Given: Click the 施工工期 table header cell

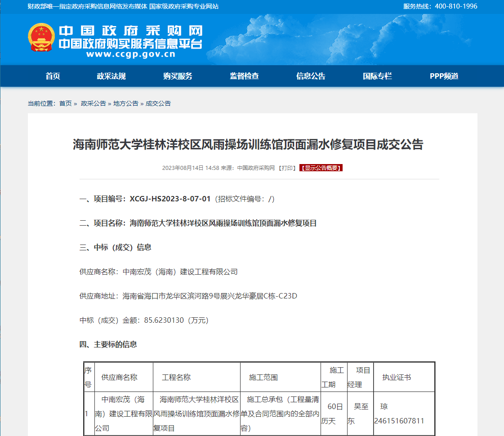Looking at the screenshot, I should (334, 378).
